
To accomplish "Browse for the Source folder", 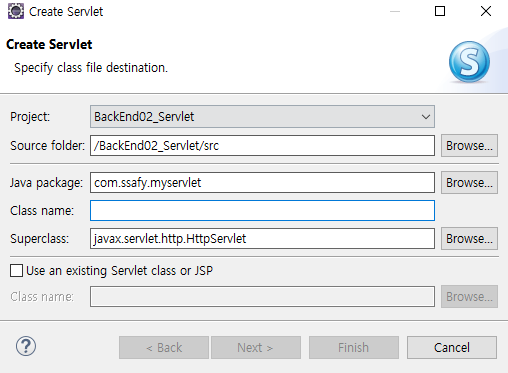I will [469, 146].
